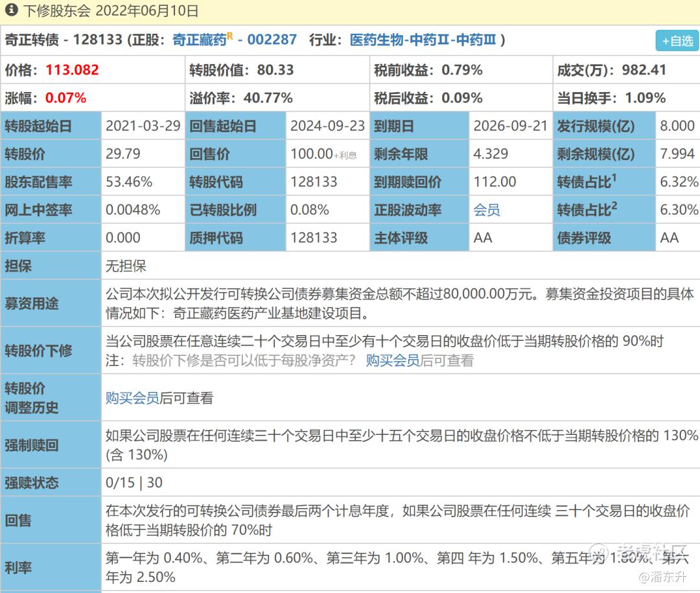Click the 强赎状态 value 0/15 | 30
The width and height of the screenshot is (700, 593).
click(134, 483)
